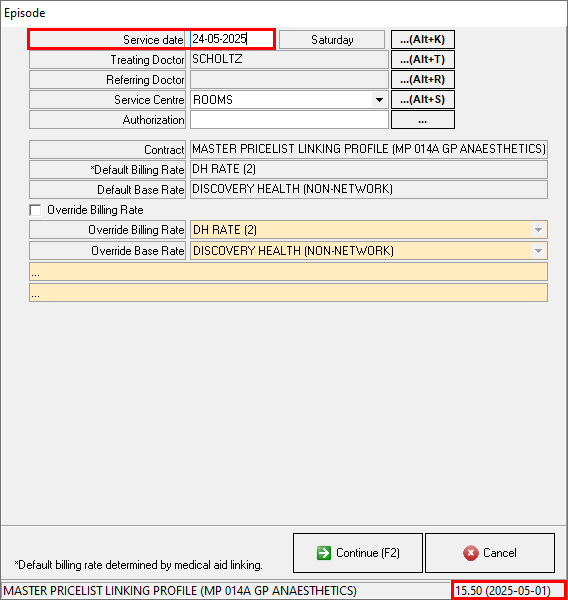Screen dimensions: 568x600
Task: Click the Default Billing Rate DH RATE field
Action: pyautogui.click(x=369, y=169)
